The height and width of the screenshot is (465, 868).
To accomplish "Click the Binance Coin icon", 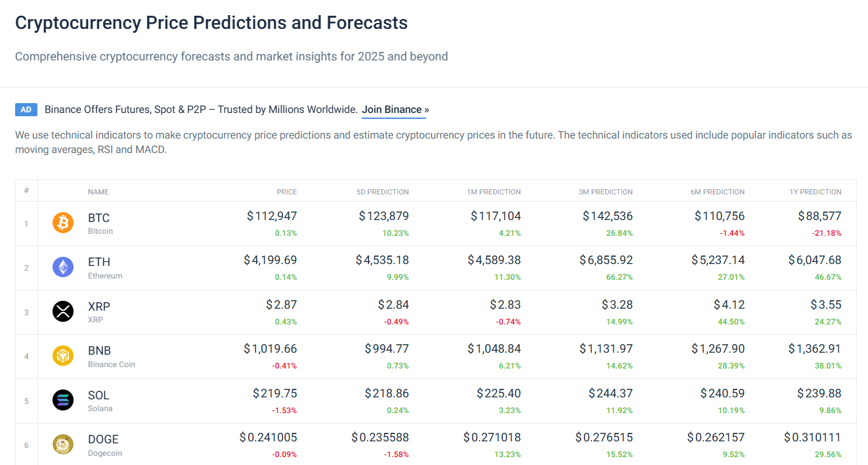I will click(x=63, y=356).
